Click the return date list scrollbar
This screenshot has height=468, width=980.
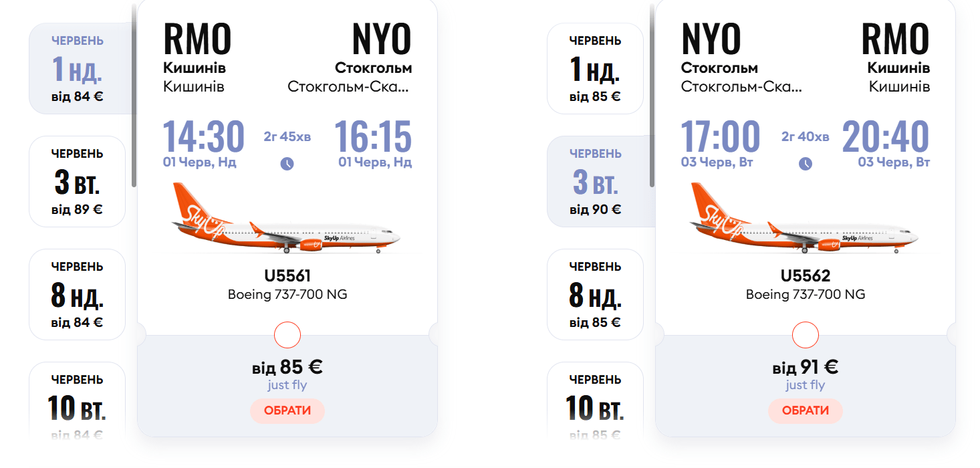652,94
